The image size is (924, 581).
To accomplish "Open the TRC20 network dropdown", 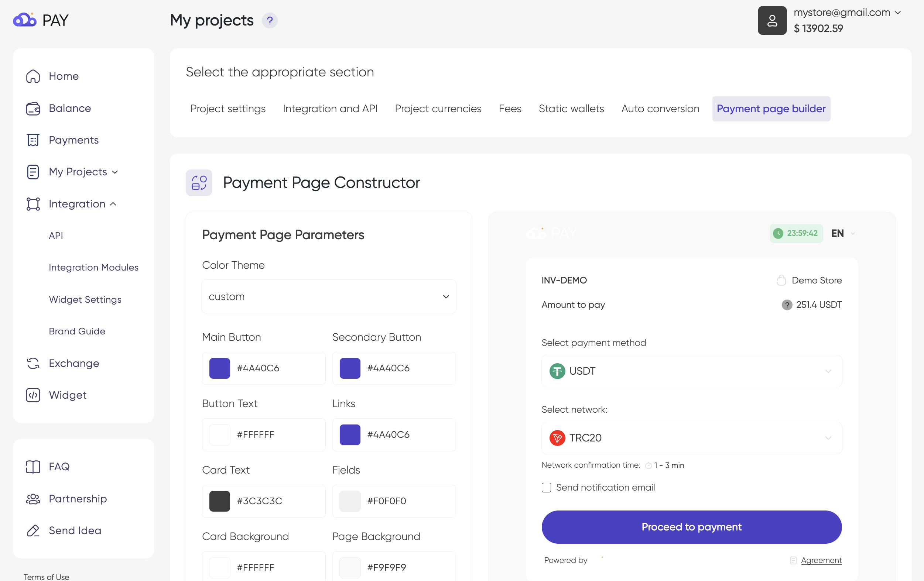I will pos(691,437).
